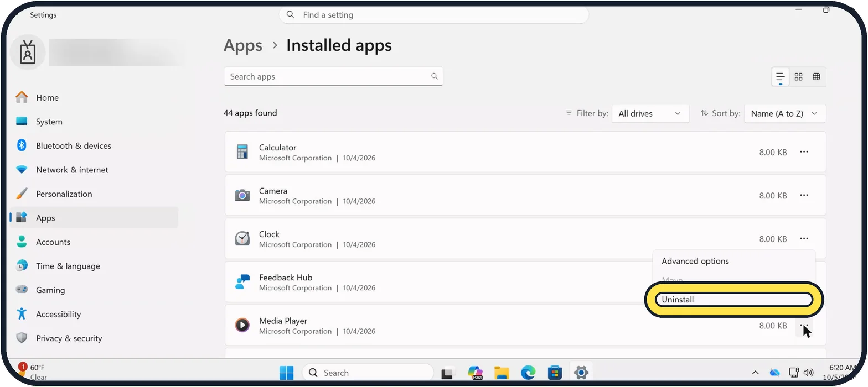Open the Filter by All drives dropdown
868x387 pixels.
click(650, 113)
